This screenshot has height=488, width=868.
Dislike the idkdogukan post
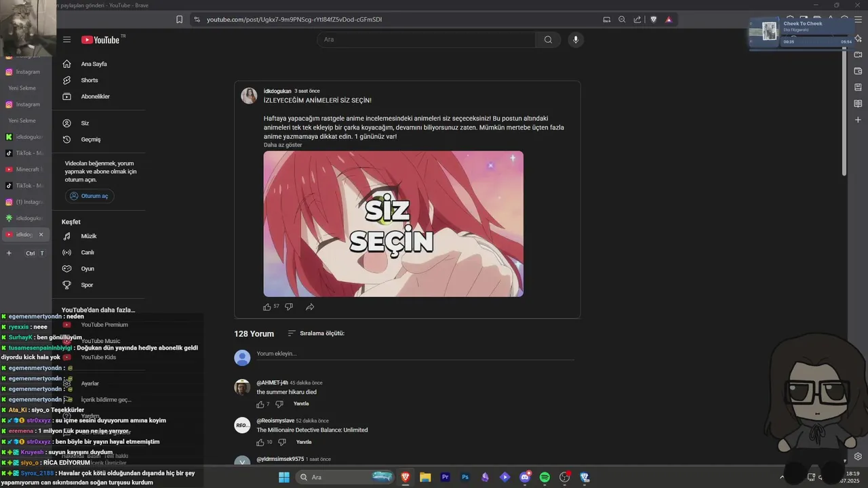point(289,306)
